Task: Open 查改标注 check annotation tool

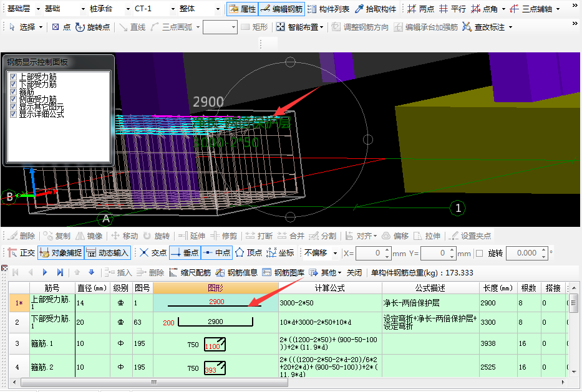Action: (x=484, y=27)
